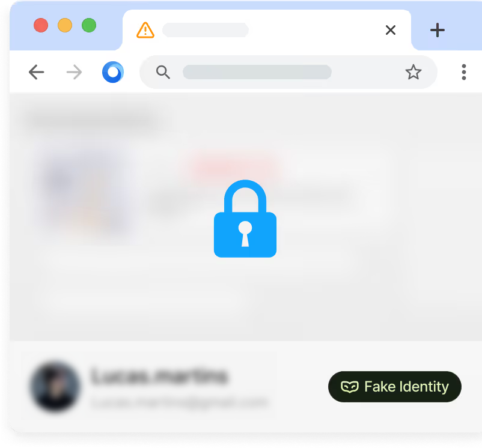Click the blue ring extension icon
This screenshot has height=448, width=482.
click(x=113, y=72)
